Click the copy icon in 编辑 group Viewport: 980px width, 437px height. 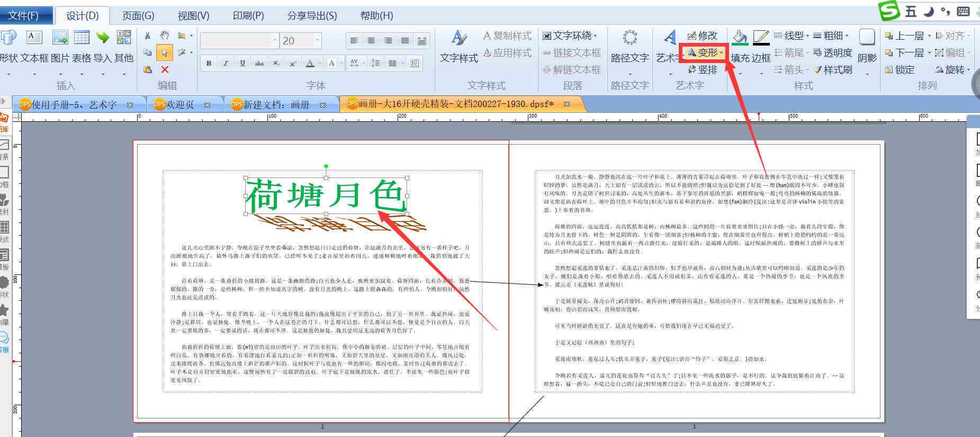point(148,52)
